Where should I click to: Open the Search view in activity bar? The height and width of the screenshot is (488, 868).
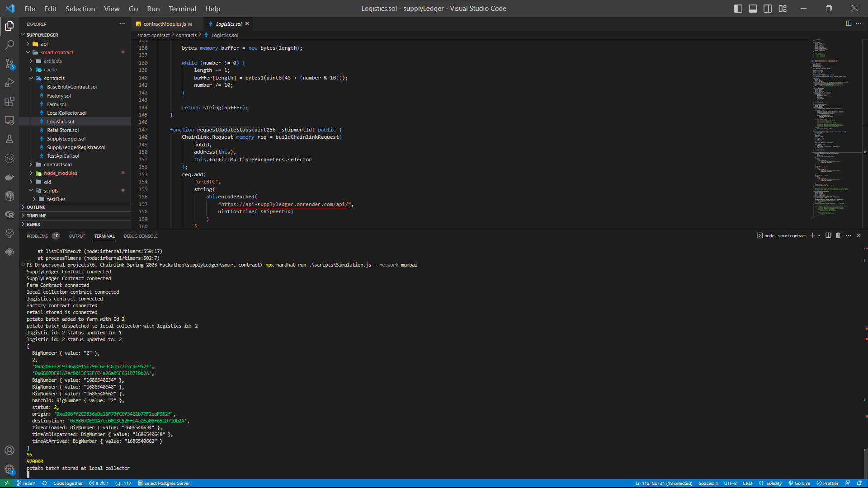pyautogui.click(x=9, y=45)
